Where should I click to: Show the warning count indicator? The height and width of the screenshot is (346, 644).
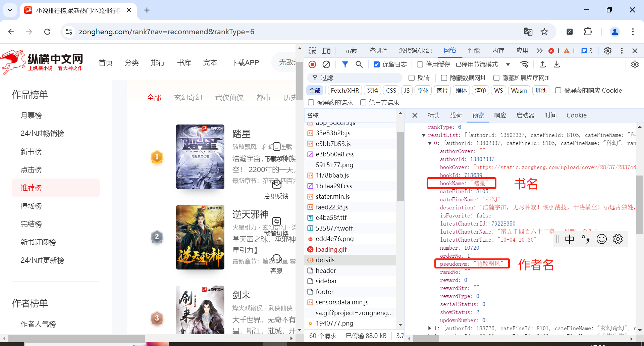tap(570, 51)
